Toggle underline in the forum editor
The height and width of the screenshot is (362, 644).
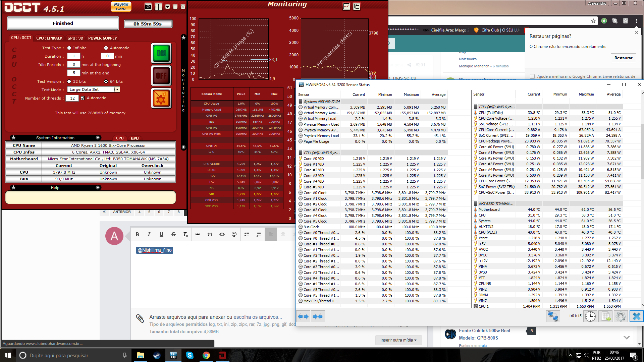(161, 234)
